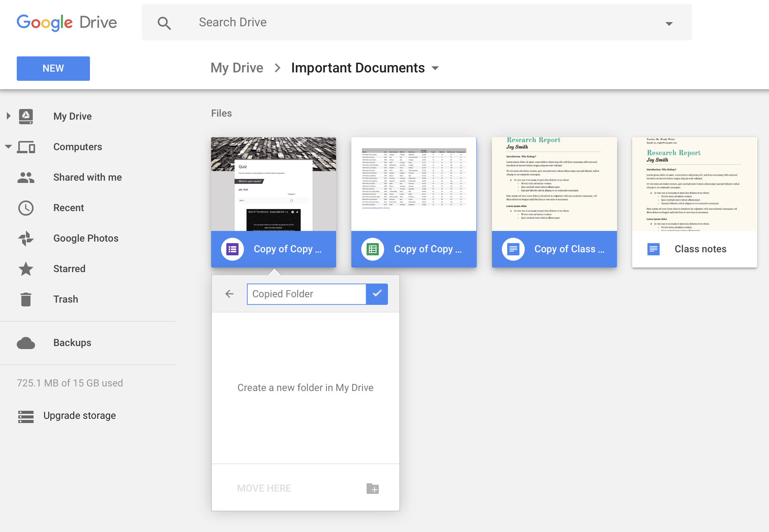
Task: Click the NEW button to create file
Action: pos(53,68)
